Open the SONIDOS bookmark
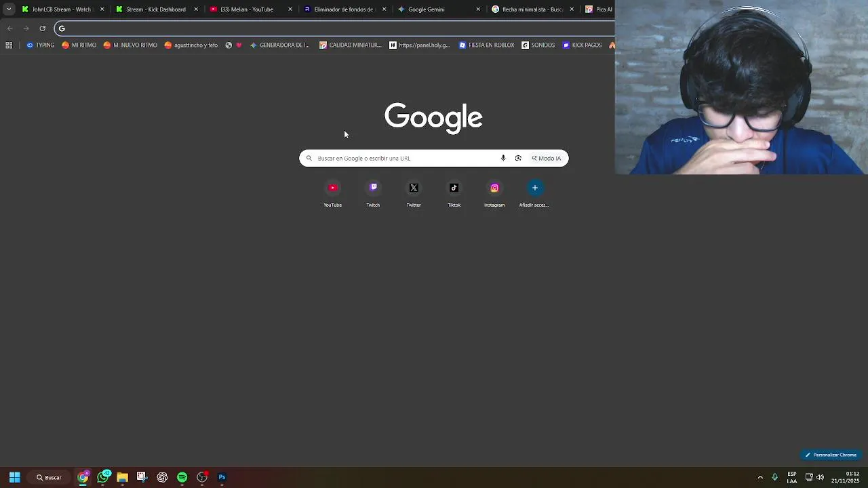The width and height of the screenshot is (868, 488). (538, 45)
